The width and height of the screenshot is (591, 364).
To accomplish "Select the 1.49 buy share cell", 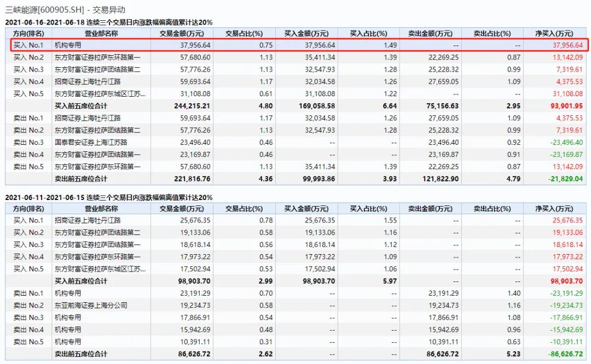I will (390, 45).
